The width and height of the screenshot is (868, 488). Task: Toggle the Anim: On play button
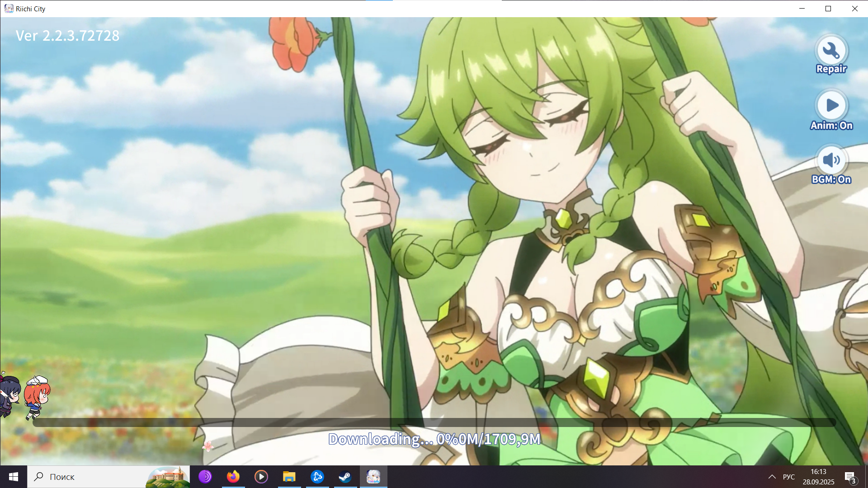pyautogui.click(x=831, y=106)
